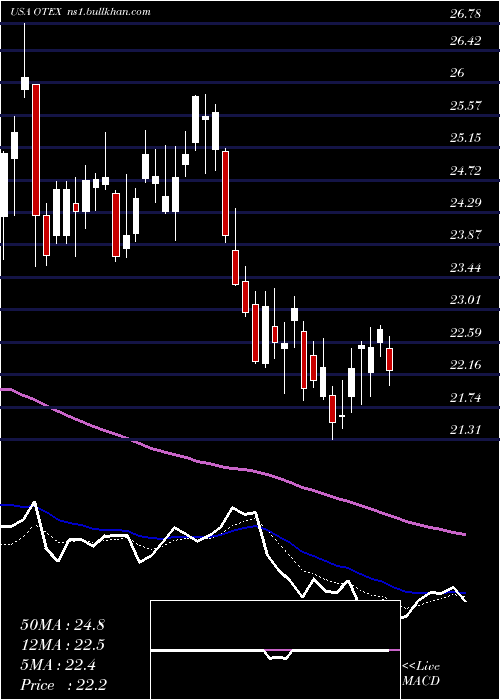Click the 26 price axis label
This screenshot has height=700, width=500.
(457, 73)
